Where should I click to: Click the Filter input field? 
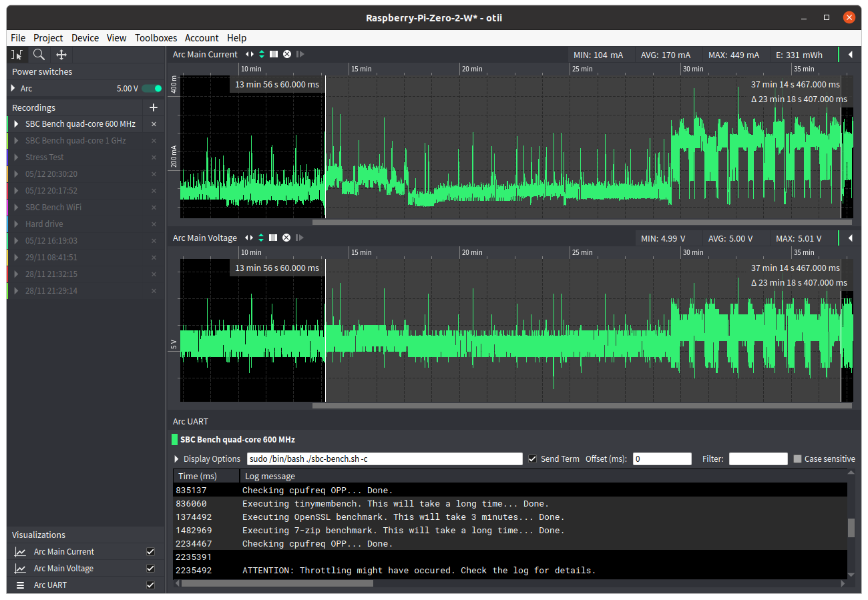758,459
